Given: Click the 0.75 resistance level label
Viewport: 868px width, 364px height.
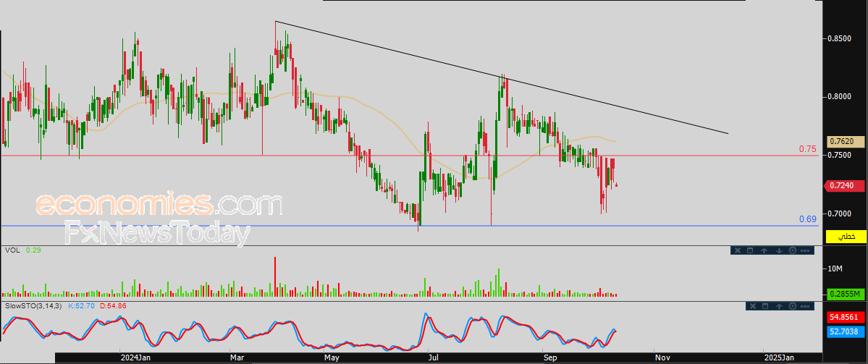Looking at the screenshot, I should pyautogui.click(x=808, y=149).
